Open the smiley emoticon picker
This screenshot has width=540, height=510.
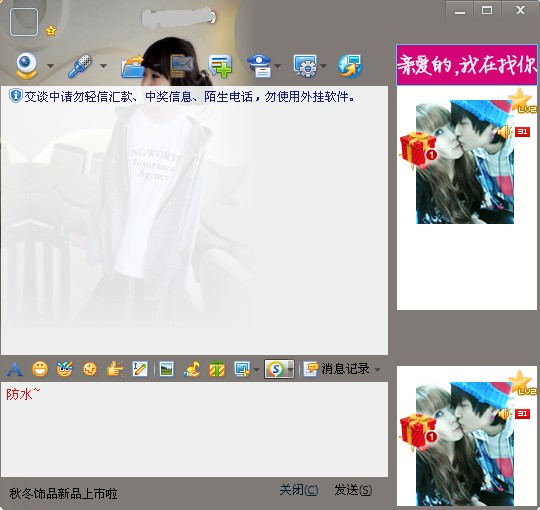point(40,370)
